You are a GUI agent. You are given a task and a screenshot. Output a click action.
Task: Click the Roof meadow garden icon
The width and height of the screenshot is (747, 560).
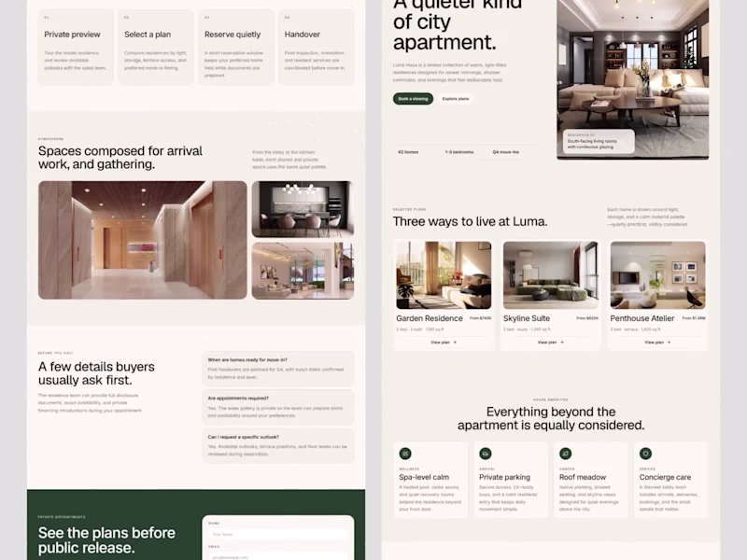565,454
